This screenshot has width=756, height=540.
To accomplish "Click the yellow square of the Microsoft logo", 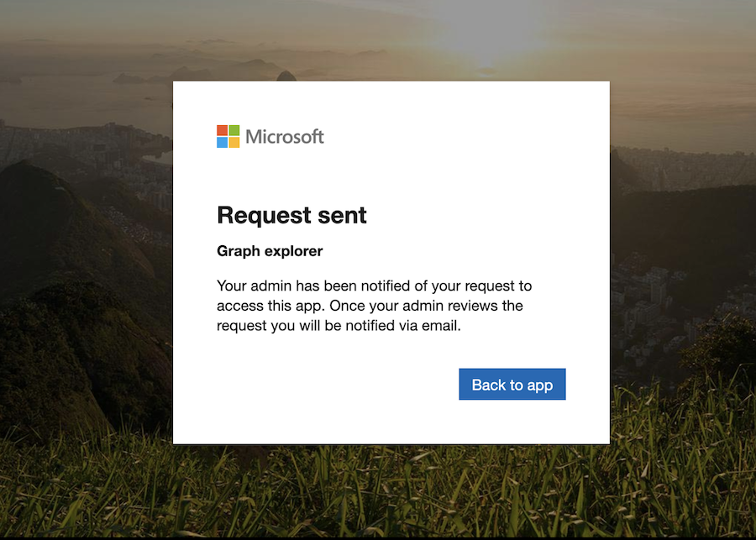I will (x=234, y=142).
